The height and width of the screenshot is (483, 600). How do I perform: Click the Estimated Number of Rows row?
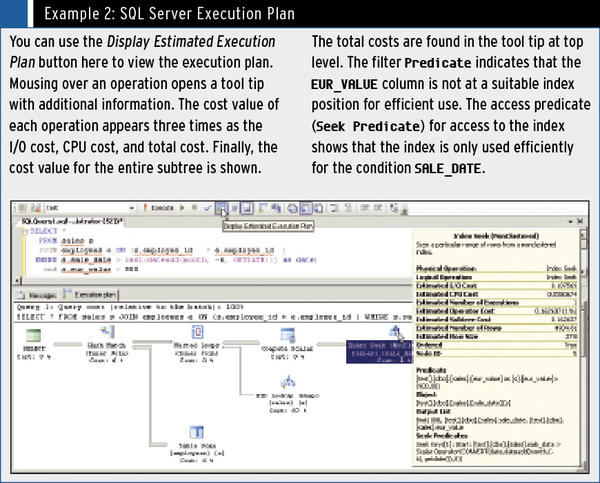point(496,328)
